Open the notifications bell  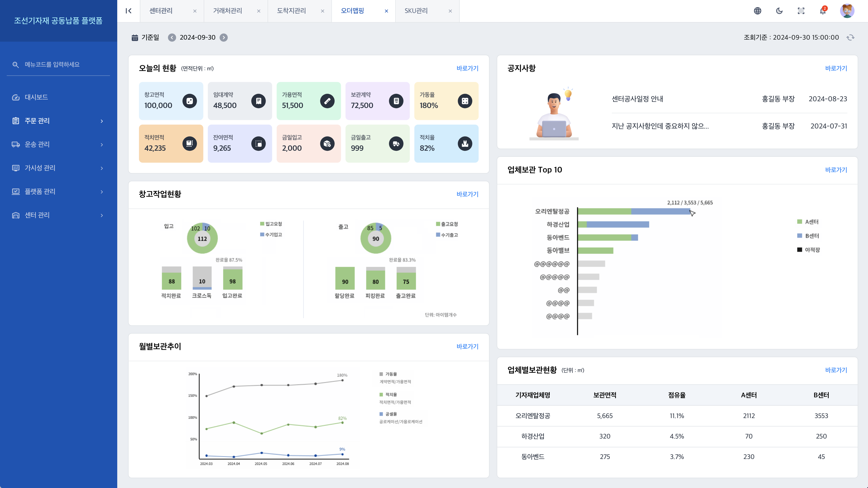click(x=822, y=11)
